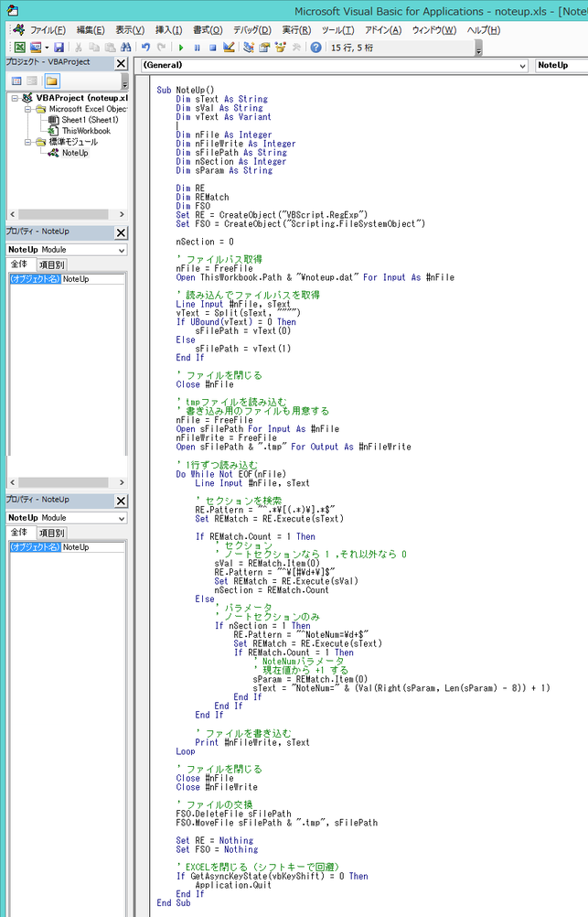Open the NoteUp Module dropdown in upper Properties
Viewport: 588px width, 917px height.
click(122, 250)
